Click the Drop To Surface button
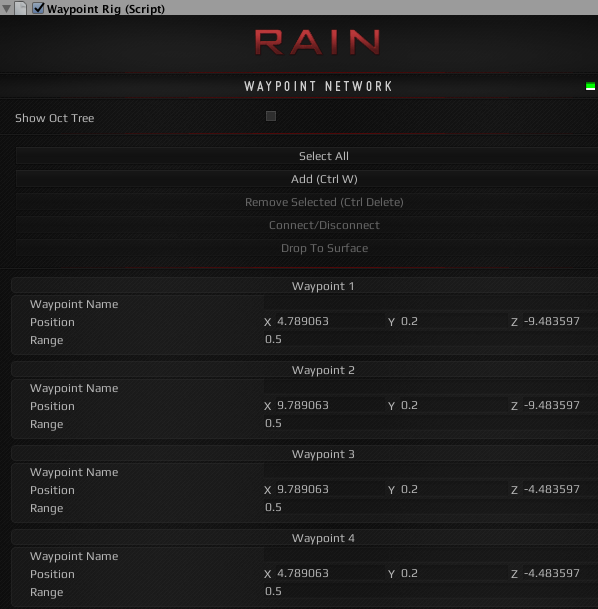Image resolution: width=598 pixels, height=609 pixels. click(x=307, y=248)
